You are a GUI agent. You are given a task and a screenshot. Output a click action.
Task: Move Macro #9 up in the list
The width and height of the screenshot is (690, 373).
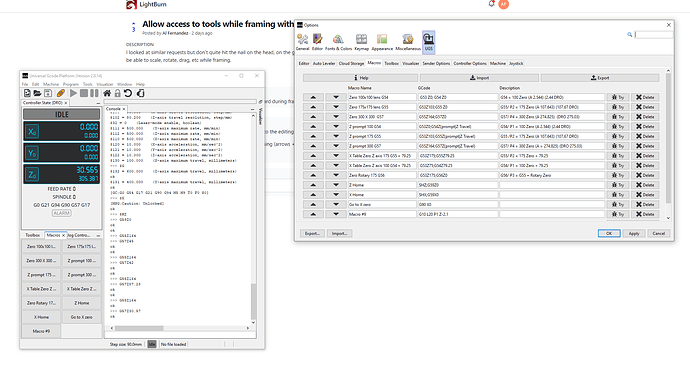(313, 214)
